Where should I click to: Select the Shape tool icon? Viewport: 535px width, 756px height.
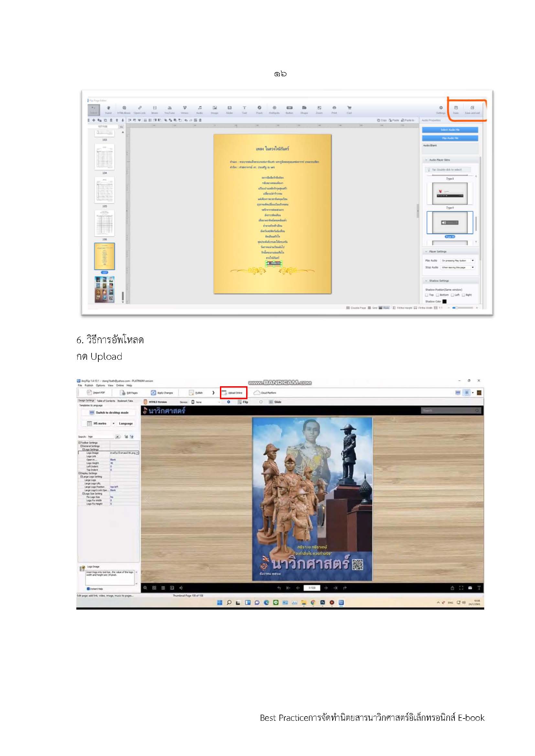(x=304, y=110)
